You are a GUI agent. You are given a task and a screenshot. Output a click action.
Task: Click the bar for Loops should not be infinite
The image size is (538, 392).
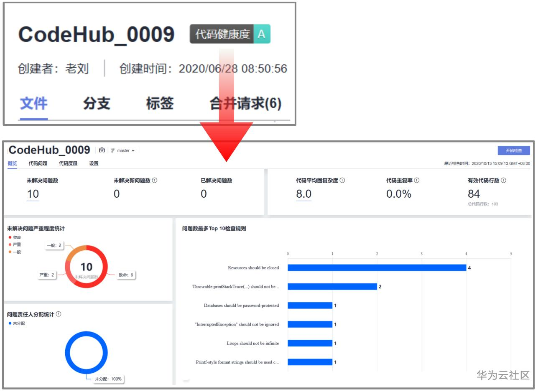click(310, 343)
